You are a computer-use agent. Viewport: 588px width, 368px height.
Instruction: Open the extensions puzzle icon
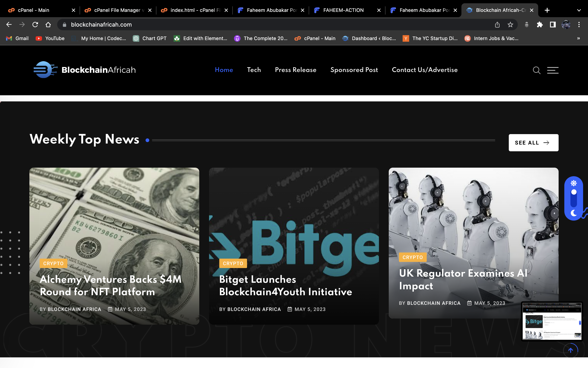click(x=540, y=25)
